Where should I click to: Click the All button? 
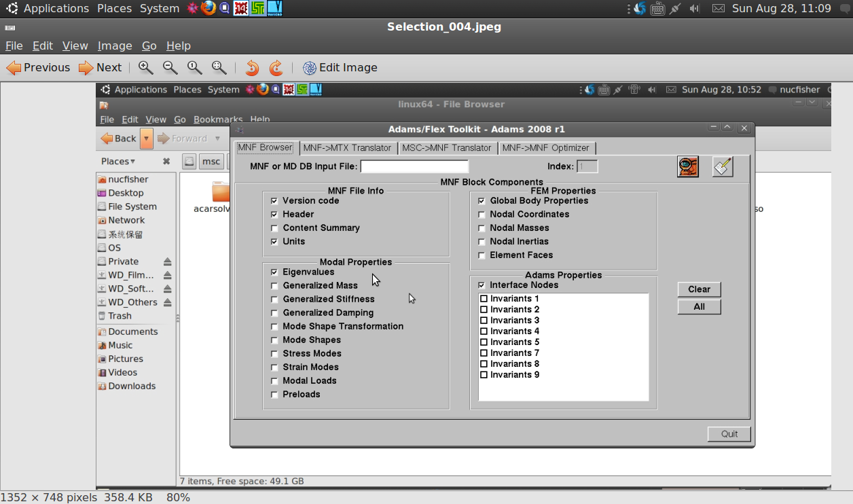pyautogui.click(x=699, y=307)
